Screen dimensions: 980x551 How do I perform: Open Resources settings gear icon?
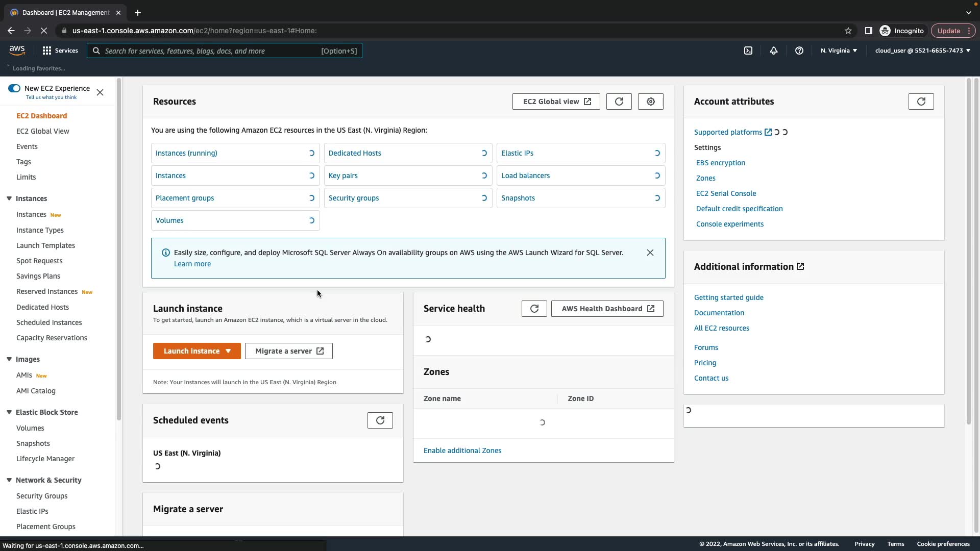(x=650, y=102)
